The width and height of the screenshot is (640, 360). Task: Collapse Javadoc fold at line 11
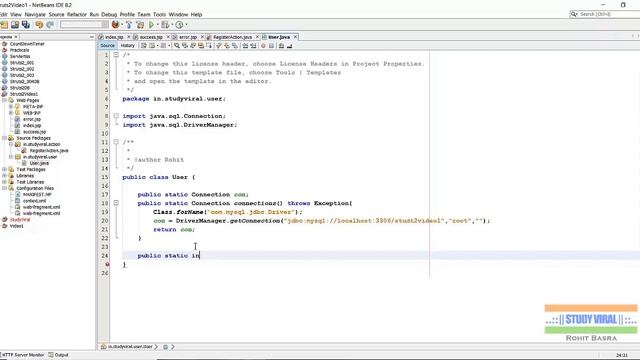(x=116, y=142)
